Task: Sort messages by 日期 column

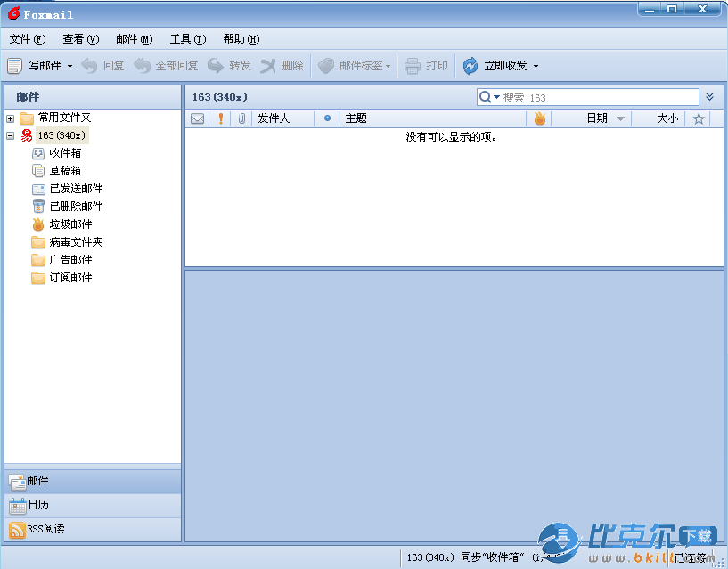Action: click(x=597, y=118)
